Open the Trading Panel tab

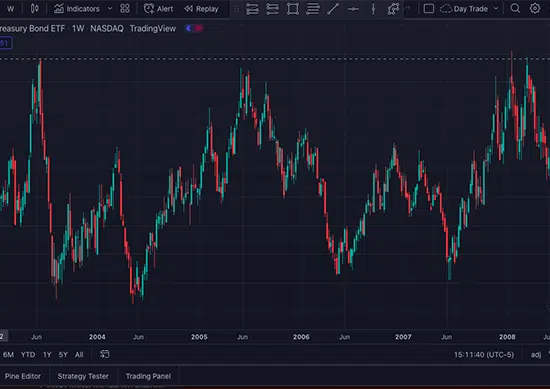click(148, 376)
